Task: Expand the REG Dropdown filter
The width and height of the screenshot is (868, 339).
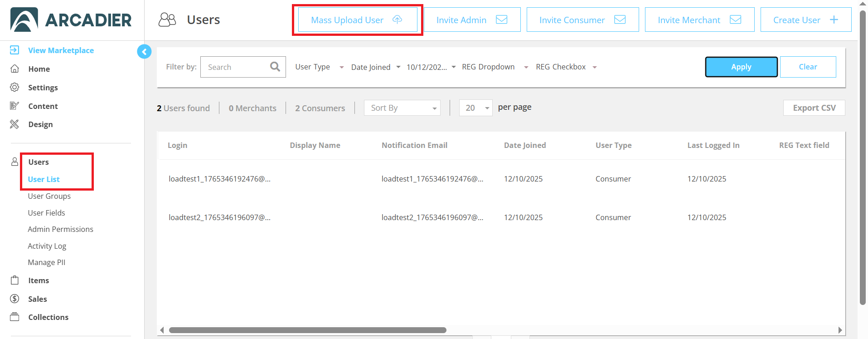Action: [x=495, y=67]
